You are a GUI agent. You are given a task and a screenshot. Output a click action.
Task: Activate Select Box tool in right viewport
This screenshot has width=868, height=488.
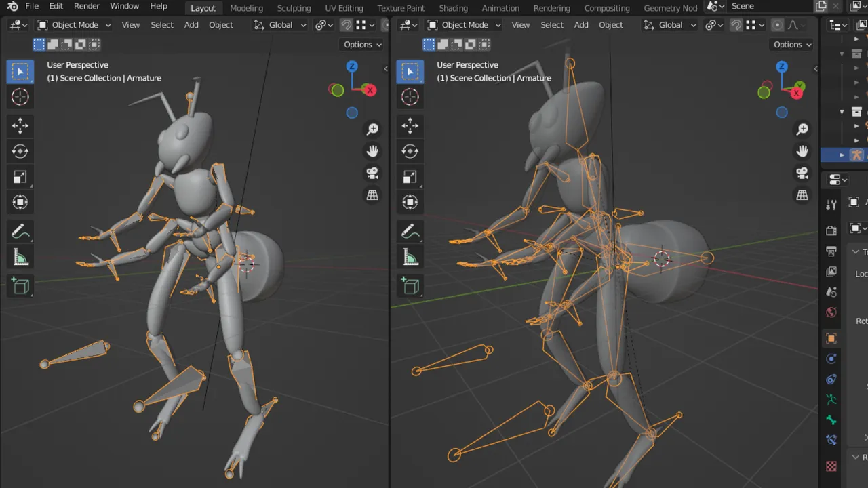[410, 72]
